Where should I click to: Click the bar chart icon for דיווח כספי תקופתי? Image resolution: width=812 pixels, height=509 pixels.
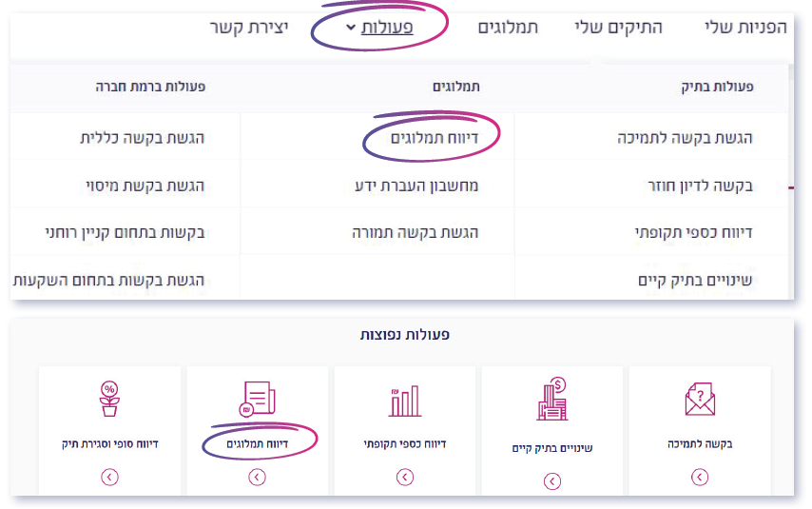pyautogui.click(x=404, y=401)
